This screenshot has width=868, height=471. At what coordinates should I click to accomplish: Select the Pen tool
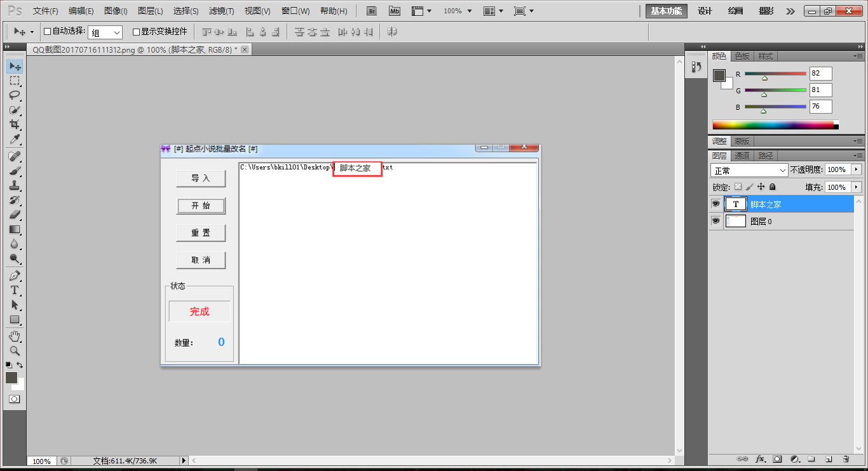click(15, 275)
